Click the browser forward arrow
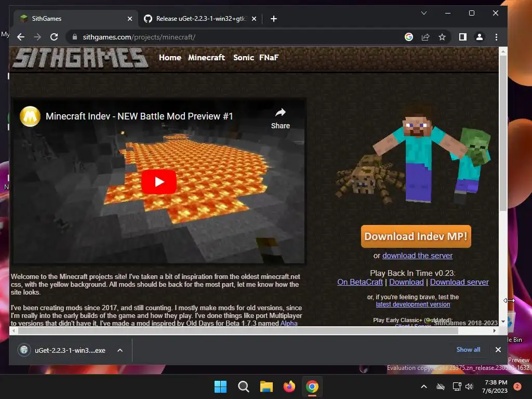Viewport: 532px width, 399px height. click(x=37, y=37)
